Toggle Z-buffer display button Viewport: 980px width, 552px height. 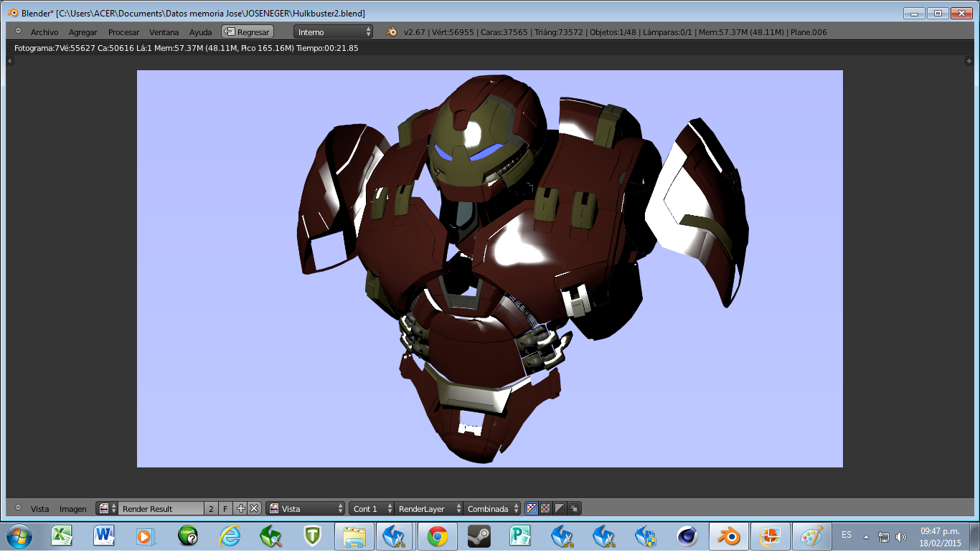pos(574,508)
